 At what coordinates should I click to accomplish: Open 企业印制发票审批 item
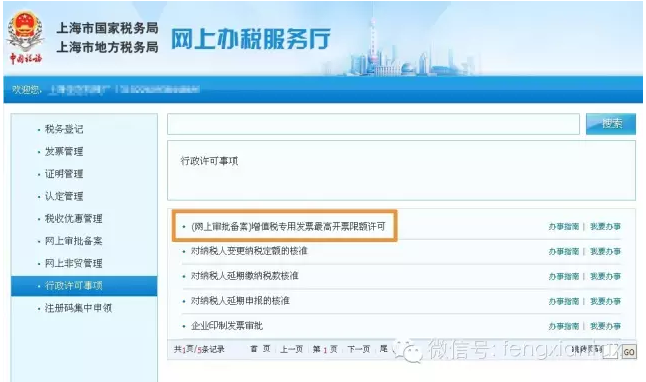click(x=227, y=326)
